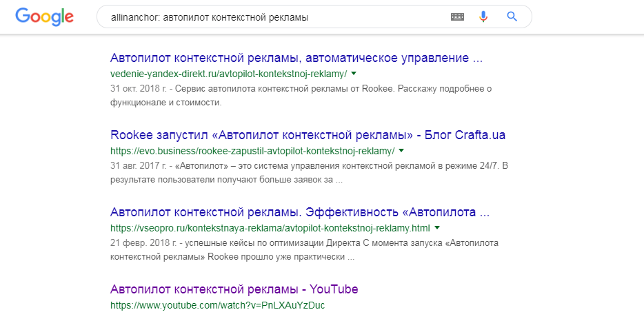Click the vedenie-yandex-direkt.ru green URL
Viewport: 644px width, 312px height.
pyautogui.click(x=229, y=74)
